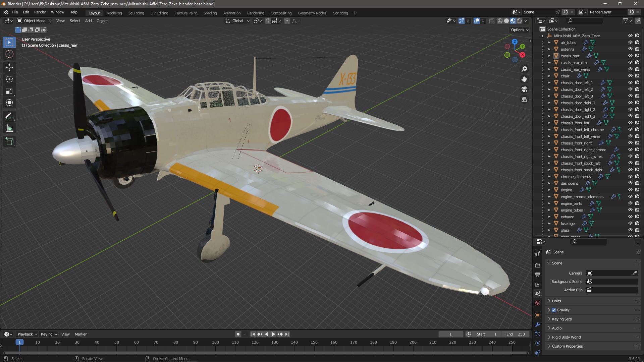Switch perspective/orthographic grid icon

(524, 100)
